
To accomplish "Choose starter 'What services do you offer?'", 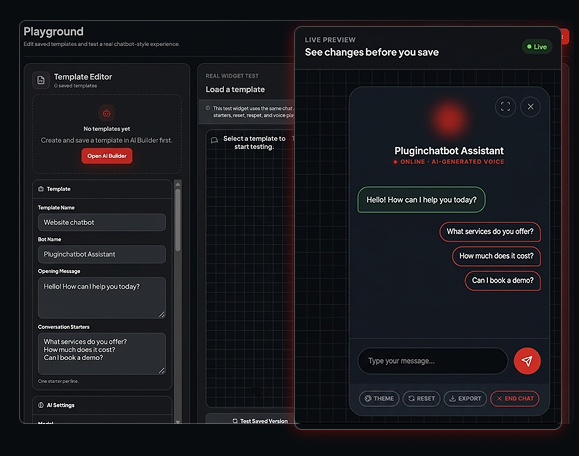I will [490, 232].
